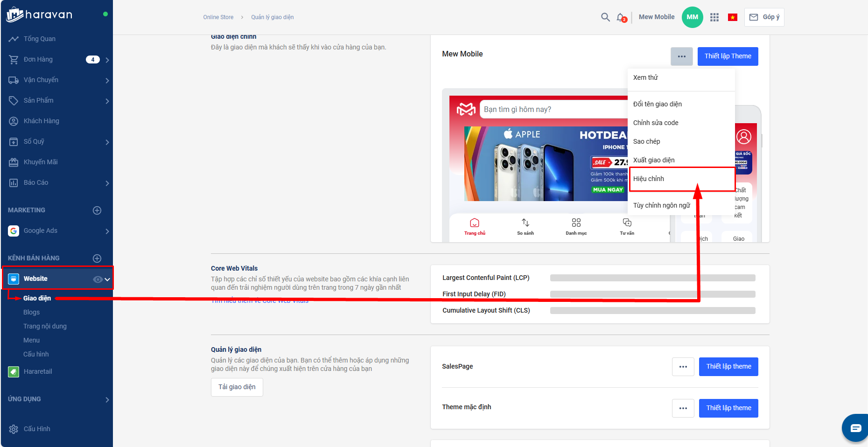This screenshot has height=447, width=868.
Task: Click the Website channel icon
Action: click(14, 279)
